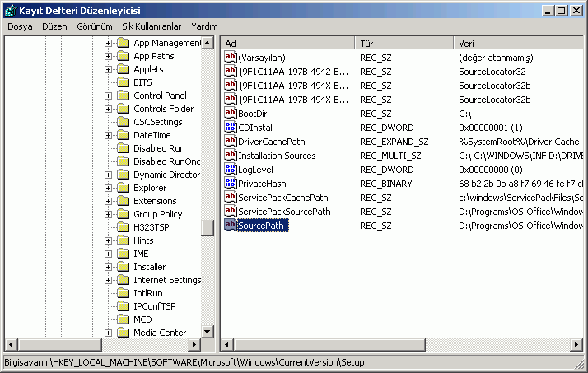Screen dimensions: 588x373
Task: Open the Dosya menu
Action: pos(20,26)
